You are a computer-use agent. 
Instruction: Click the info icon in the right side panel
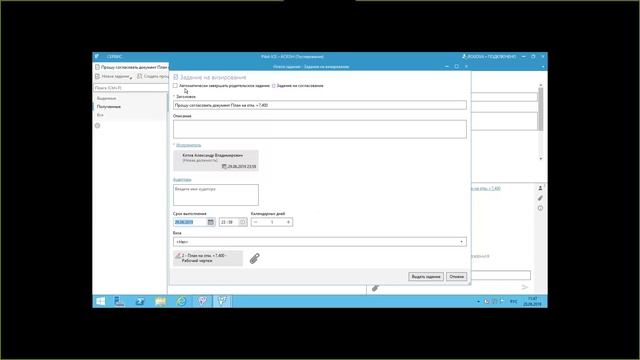click(540, 208)
